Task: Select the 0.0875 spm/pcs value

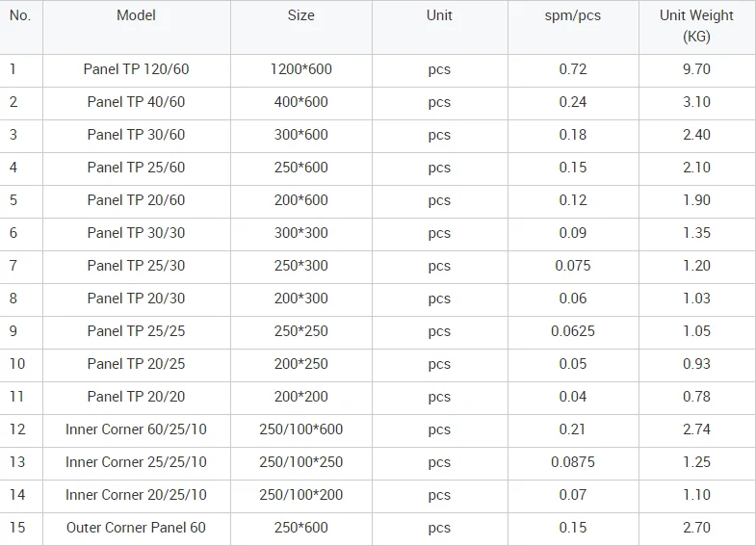Action: click(x=572, y=462)
